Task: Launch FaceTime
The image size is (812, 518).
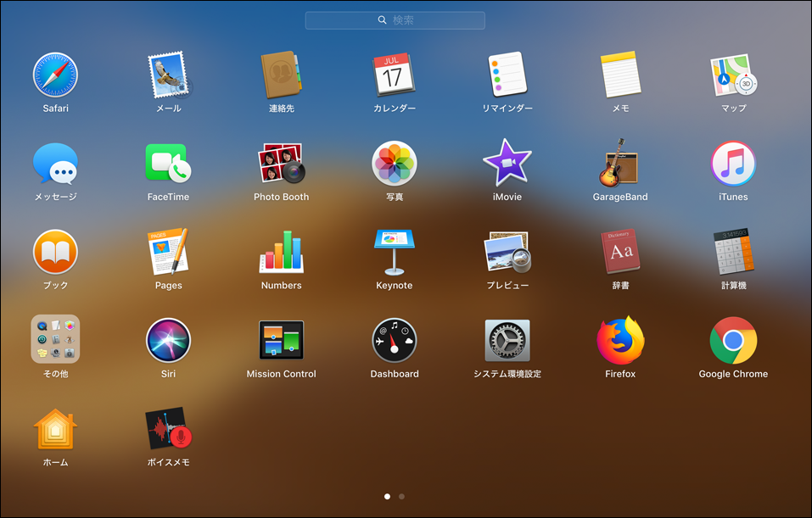Action: pos(168,164)
